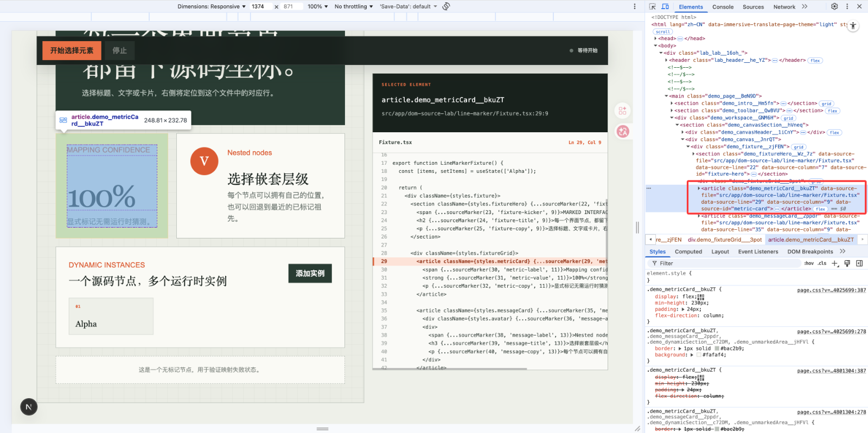Toggle the flex badge on the header node
This screenshot has width=868, height=433.
pyautogui.click(x=815, y=61)
